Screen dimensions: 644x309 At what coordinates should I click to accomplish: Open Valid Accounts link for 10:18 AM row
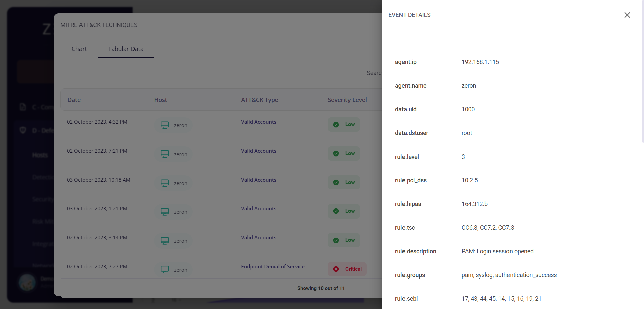tap(259, 180)
